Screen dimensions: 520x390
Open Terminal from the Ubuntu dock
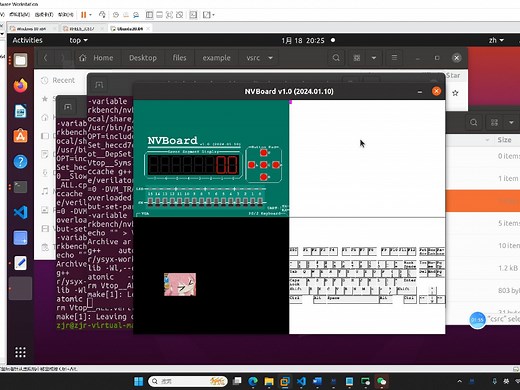pyautogui.click(x=20, y=187)
